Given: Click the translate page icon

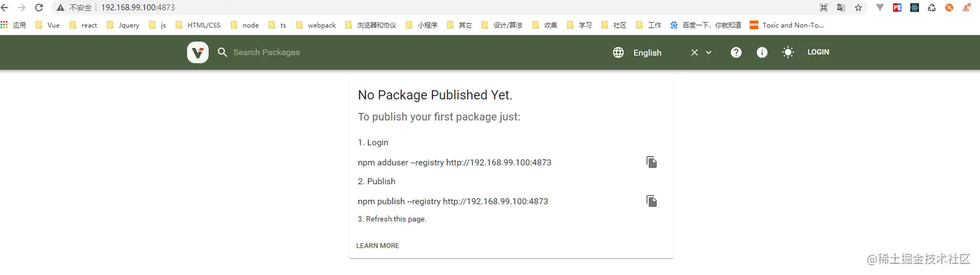Looking at the screenshot, I should click(841, 8).
